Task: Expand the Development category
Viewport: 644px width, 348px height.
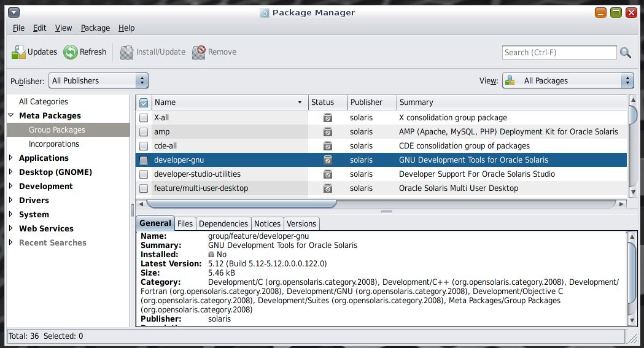Action: (x=11, y=186)
